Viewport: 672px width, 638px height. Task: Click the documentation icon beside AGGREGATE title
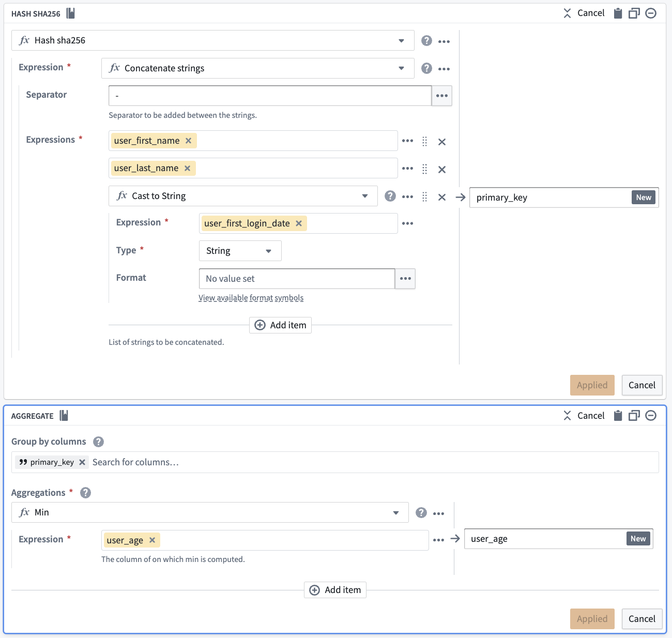point(64,416)
